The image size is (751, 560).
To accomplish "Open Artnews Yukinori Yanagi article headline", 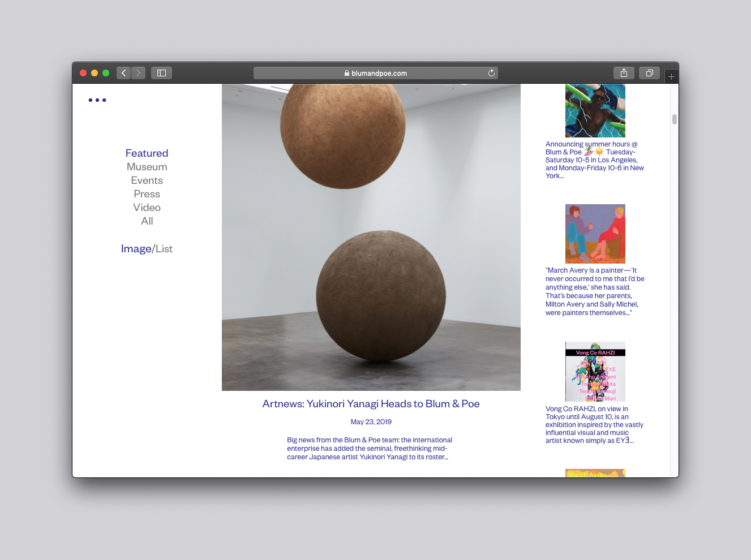I will tap(371, 404).
